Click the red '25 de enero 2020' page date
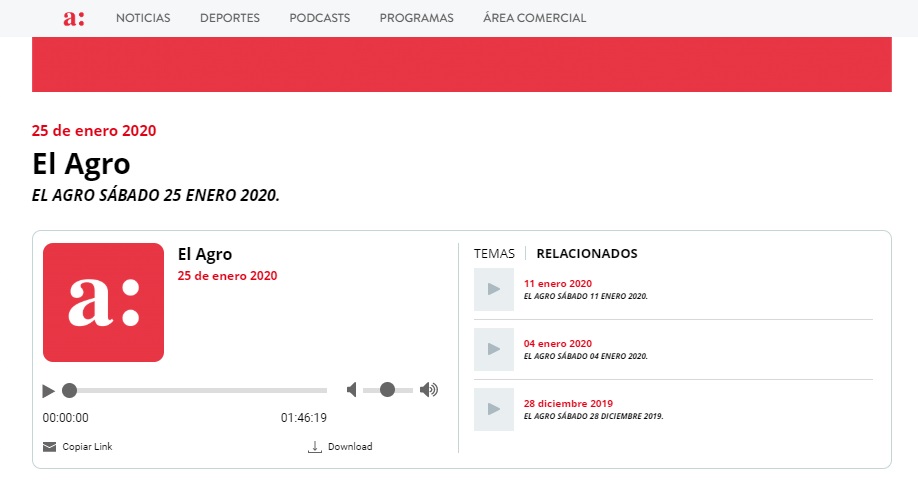 [x=94, y=131]
